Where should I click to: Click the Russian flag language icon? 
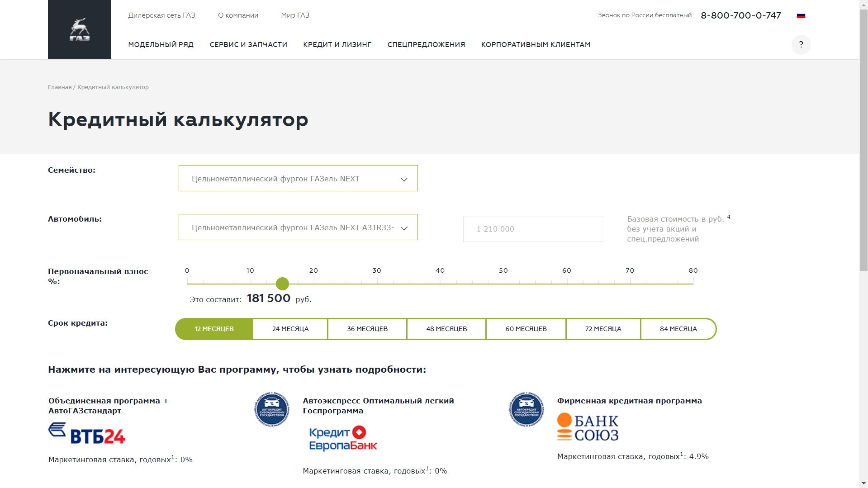(801, 15)
